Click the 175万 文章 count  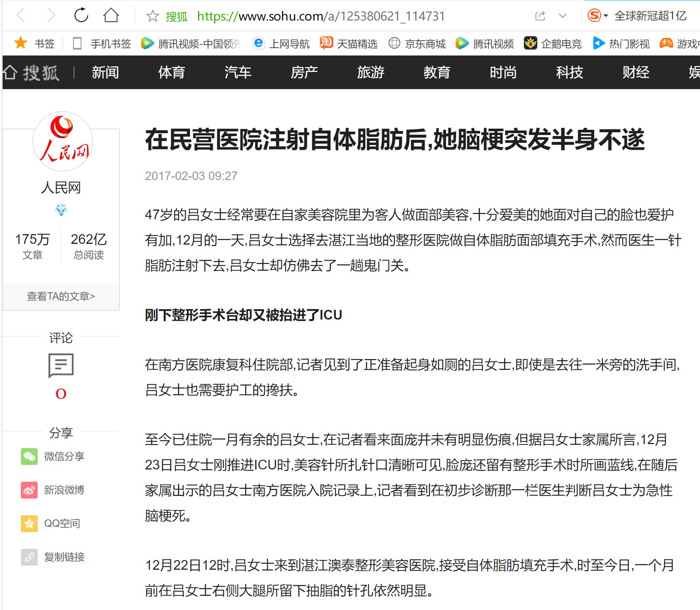32,246
